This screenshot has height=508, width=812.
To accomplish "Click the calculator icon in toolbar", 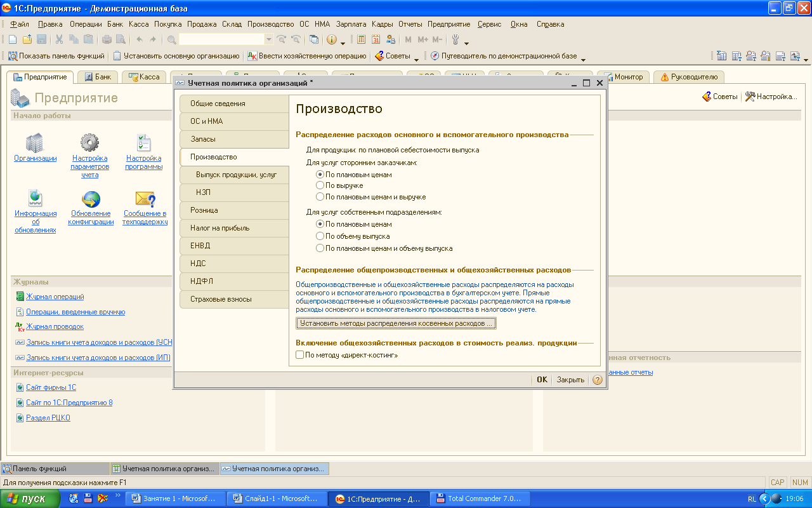I will tap(361, 39).
